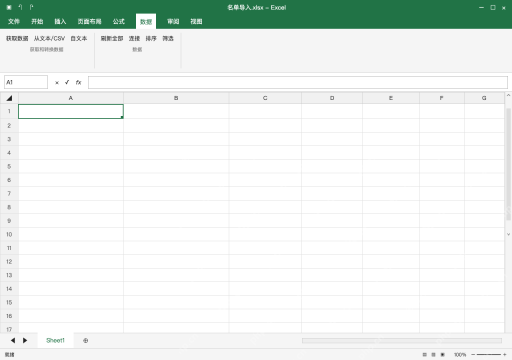
Task: Click 刷新全部 (Refresh All) button
Action: point(112,38)
